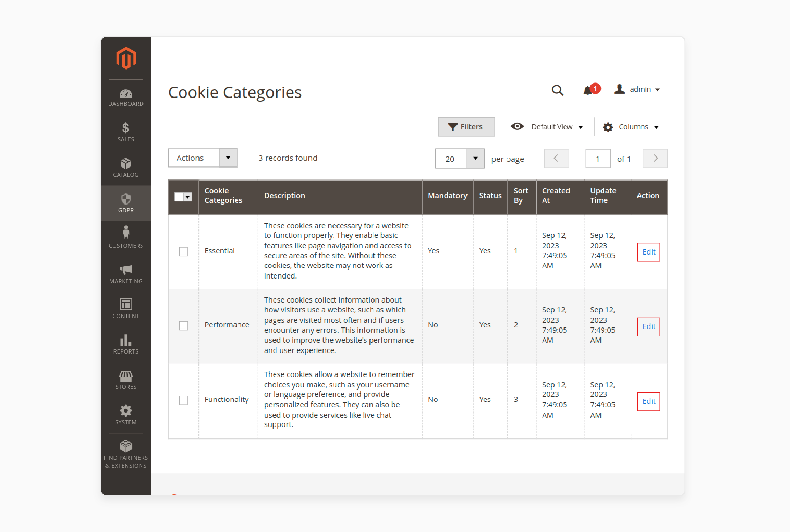Sort by Mandatory column header

pyautogui.click(x=448, y=197)
